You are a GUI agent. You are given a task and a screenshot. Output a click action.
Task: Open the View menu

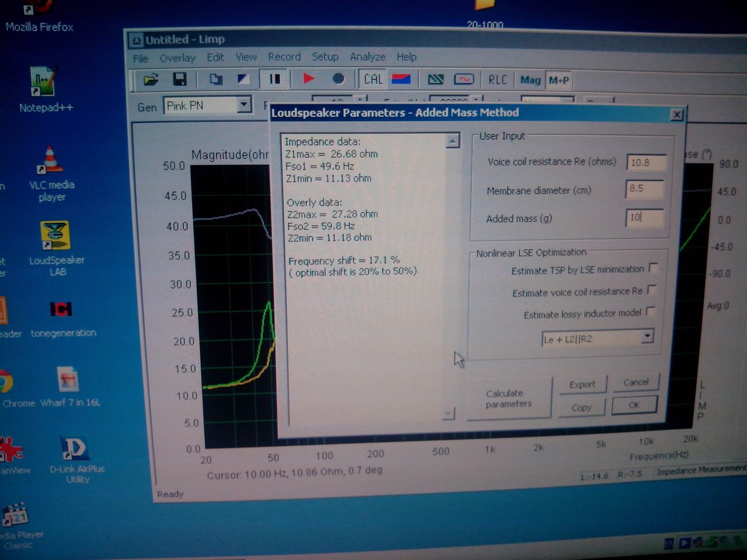246,57
